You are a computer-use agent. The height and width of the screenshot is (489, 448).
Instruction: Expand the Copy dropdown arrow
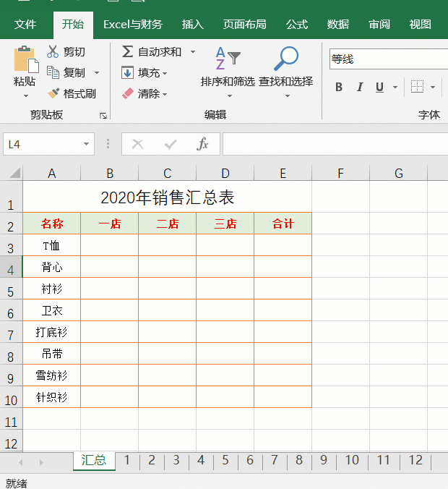(x=97, y=72)
